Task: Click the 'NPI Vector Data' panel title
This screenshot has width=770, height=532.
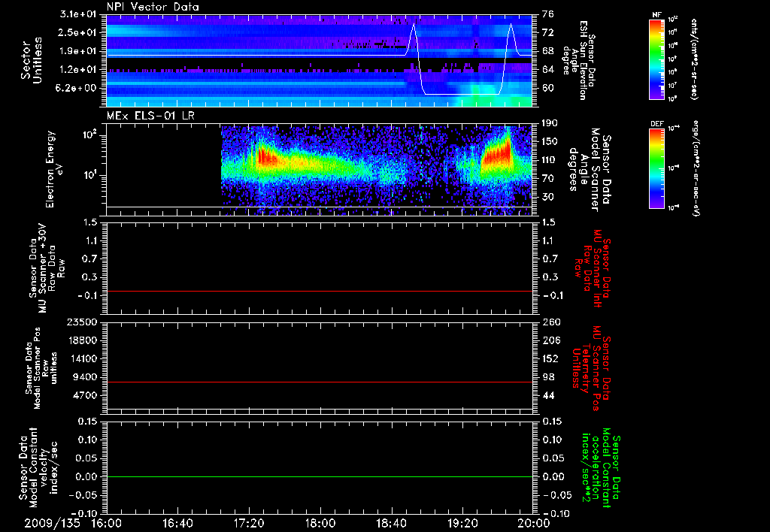Action: pyautogui.click(x=153, y=7)
